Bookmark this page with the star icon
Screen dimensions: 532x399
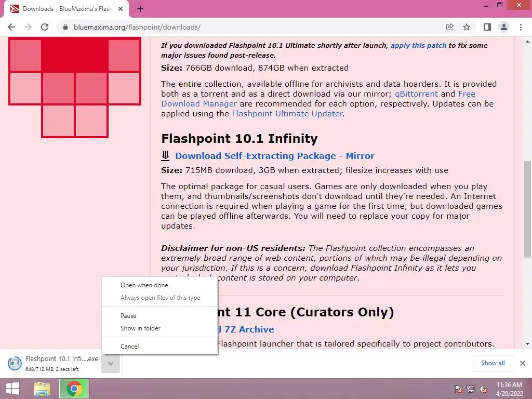tap(467, 27)
